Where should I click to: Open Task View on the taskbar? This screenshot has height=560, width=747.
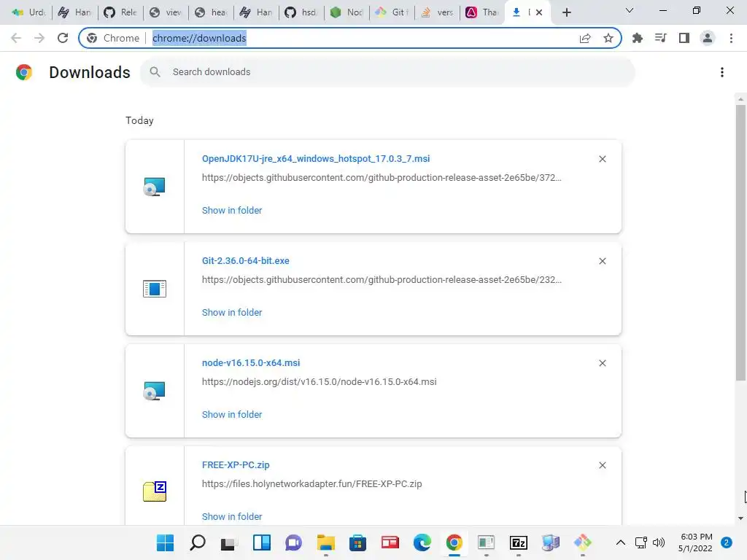(x=229, y=542)
